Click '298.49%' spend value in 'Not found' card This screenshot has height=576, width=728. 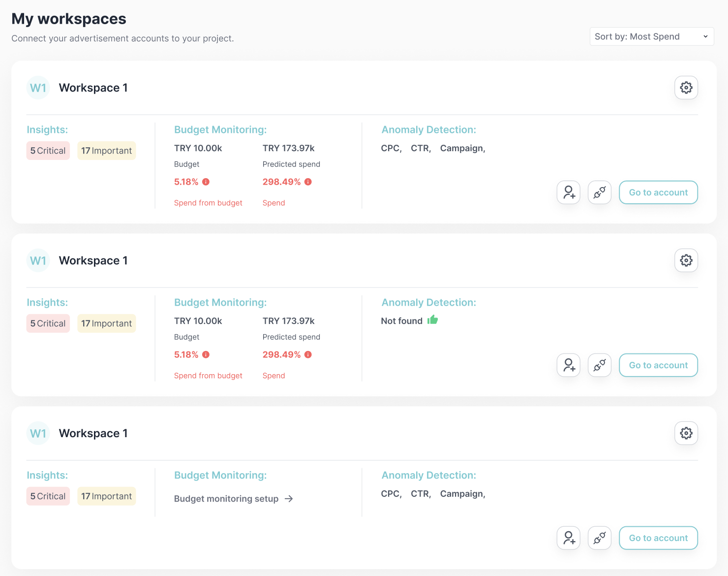click(x=282, y=354)
